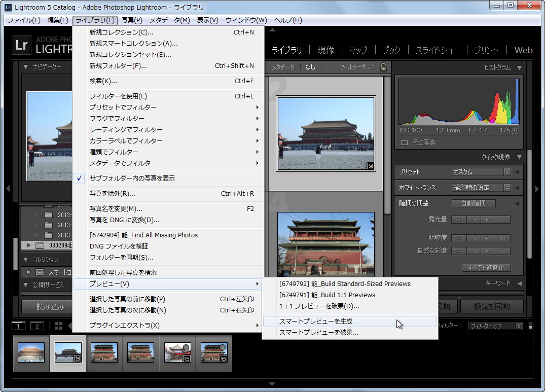Choose 1:1 プレビューを破棄(D)...
This screenshot has width=545, height=392.
350,306
